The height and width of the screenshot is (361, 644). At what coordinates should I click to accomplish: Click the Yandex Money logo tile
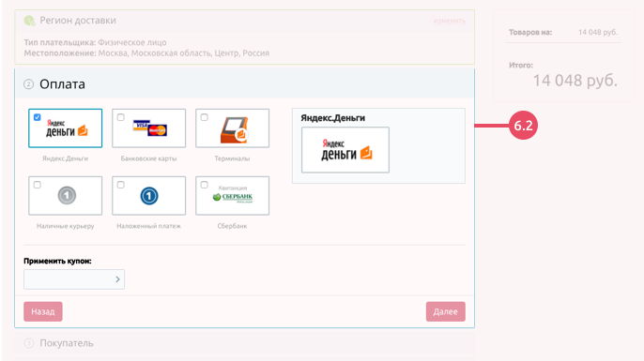[66, 128]
